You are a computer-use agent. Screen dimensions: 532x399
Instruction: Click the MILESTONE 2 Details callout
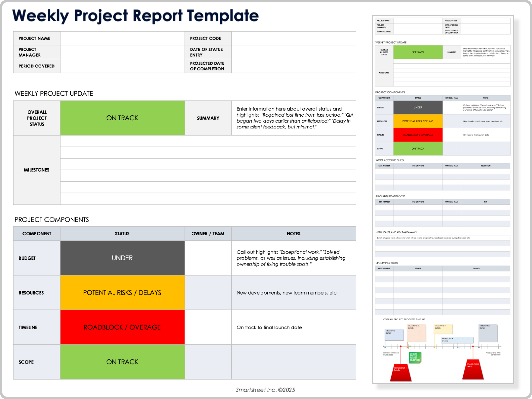point(416,332)
